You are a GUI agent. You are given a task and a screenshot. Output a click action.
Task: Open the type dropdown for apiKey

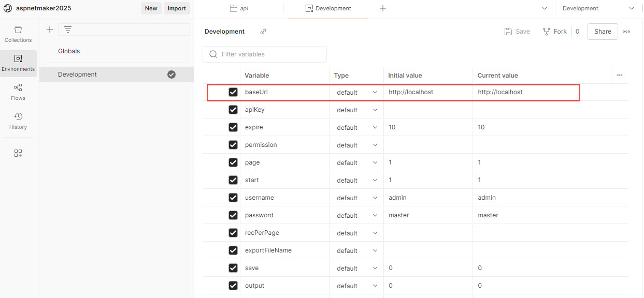356,110
